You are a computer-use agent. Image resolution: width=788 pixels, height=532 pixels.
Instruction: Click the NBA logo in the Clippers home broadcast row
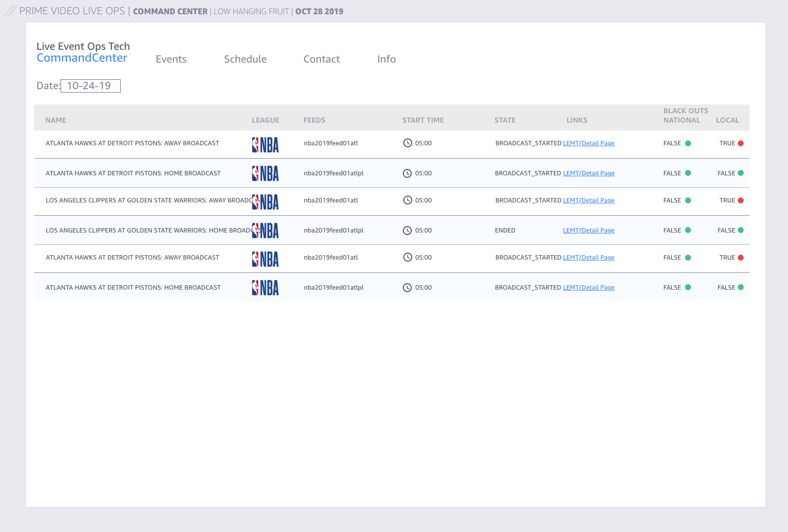tap(265, 231)
